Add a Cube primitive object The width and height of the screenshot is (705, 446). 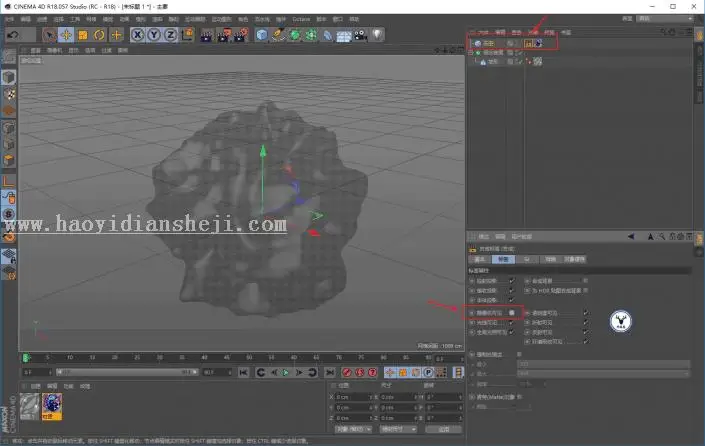point(262,35)
